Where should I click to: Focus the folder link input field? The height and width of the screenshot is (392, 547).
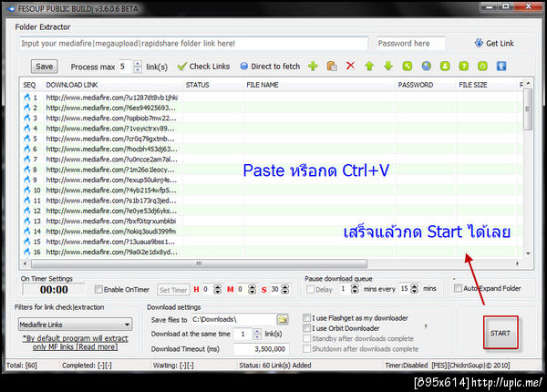point(193,43)
